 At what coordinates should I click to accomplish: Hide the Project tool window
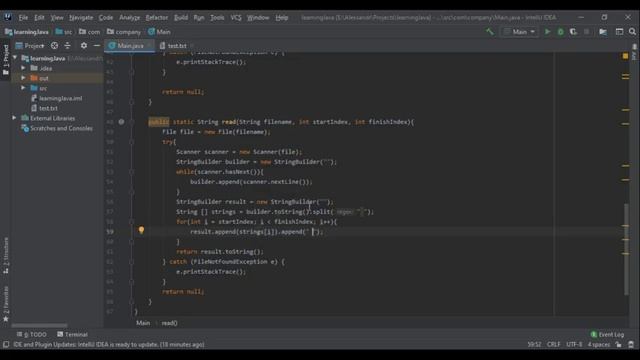(x=97, y=46)
